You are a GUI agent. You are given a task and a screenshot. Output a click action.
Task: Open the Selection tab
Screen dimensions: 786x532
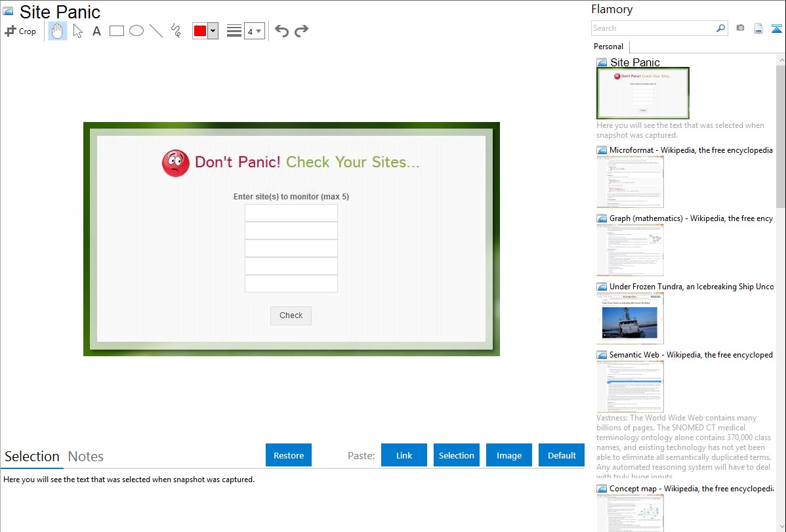[x=32, y=457]
